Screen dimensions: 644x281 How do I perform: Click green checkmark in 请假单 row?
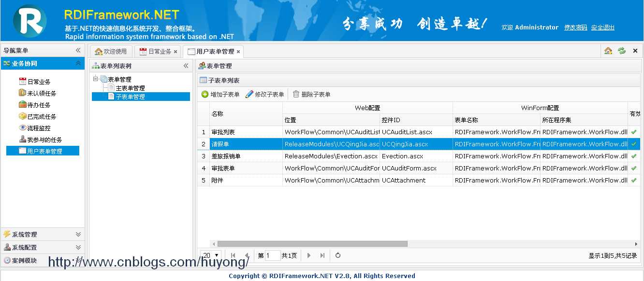point(634,144)
